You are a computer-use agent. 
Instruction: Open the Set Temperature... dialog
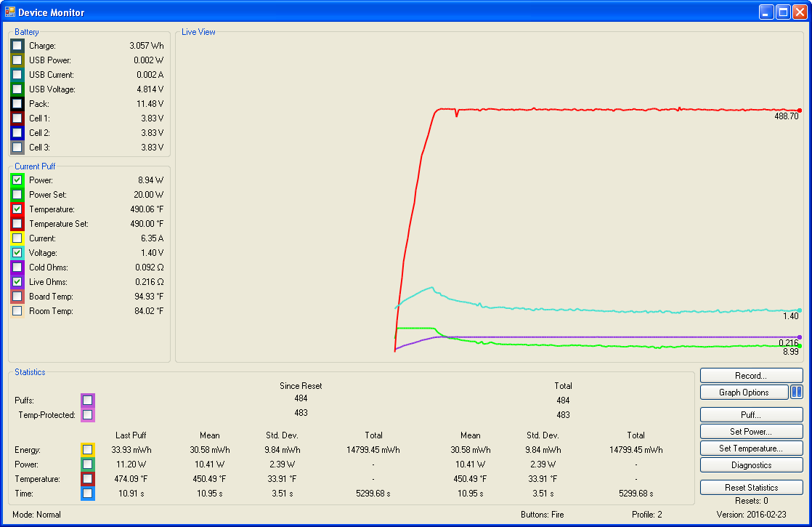(751, 448)
